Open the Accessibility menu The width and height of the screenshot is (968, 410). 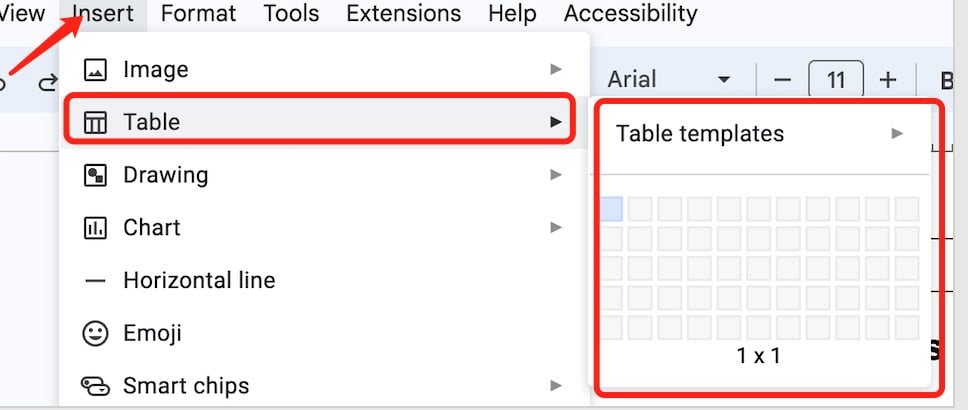(631, 14)
